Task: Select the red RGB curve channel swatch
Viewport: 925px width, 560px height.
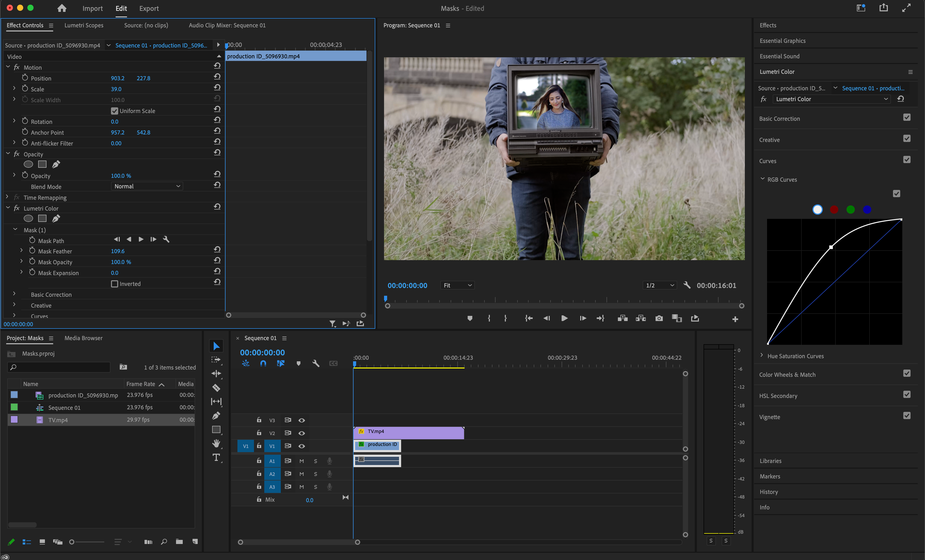Action: (x=834, y=210)
